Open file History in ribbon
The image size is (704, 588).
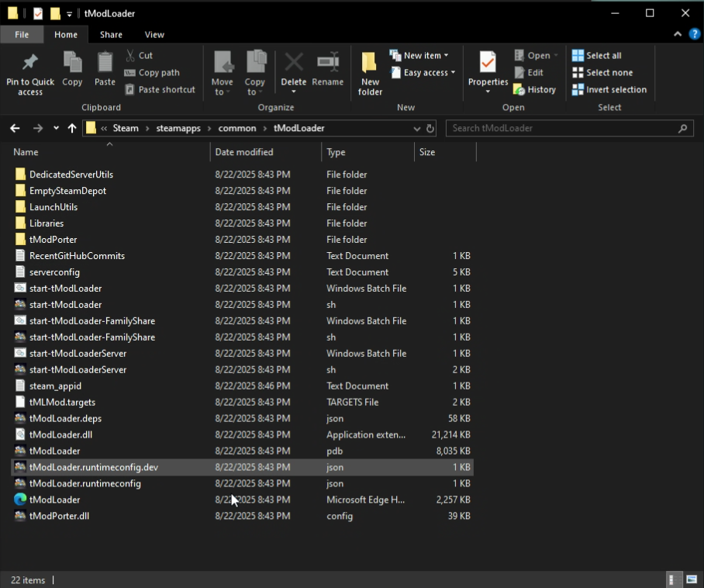tap(535, 89)
